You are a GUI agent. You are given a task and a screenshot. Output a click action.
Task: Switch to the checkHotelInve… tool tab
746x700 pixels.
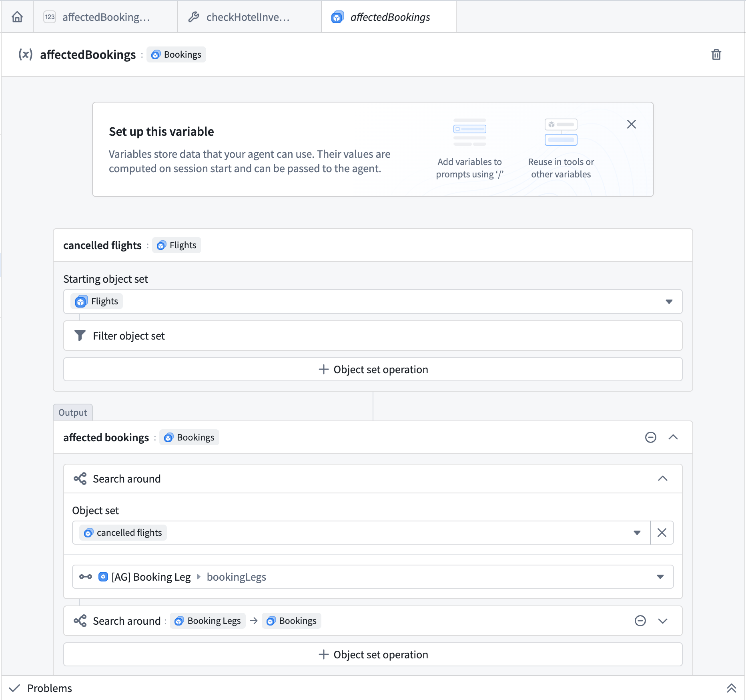(x=249, y=17)
